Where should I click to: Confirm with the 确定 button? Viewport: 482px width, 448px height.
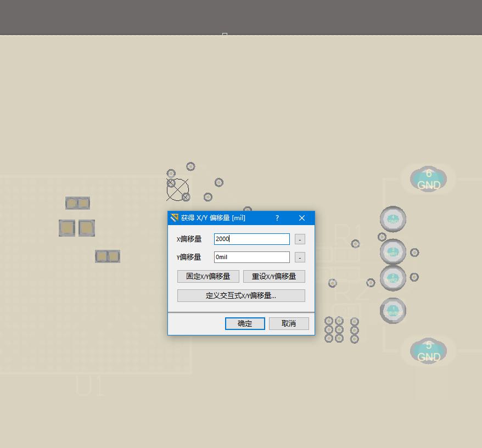point(245,323)
